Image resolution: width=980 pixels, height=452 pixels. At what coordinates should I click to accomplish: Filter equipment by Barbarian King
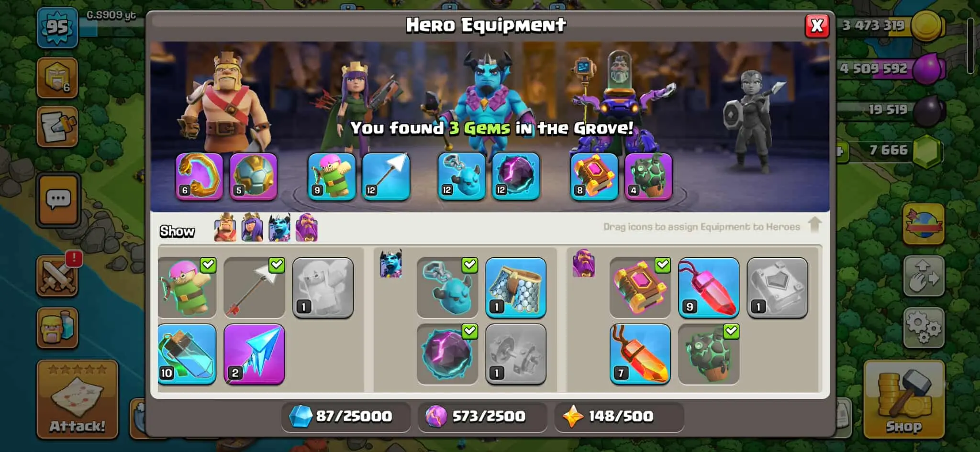click(x=225, y=227)
